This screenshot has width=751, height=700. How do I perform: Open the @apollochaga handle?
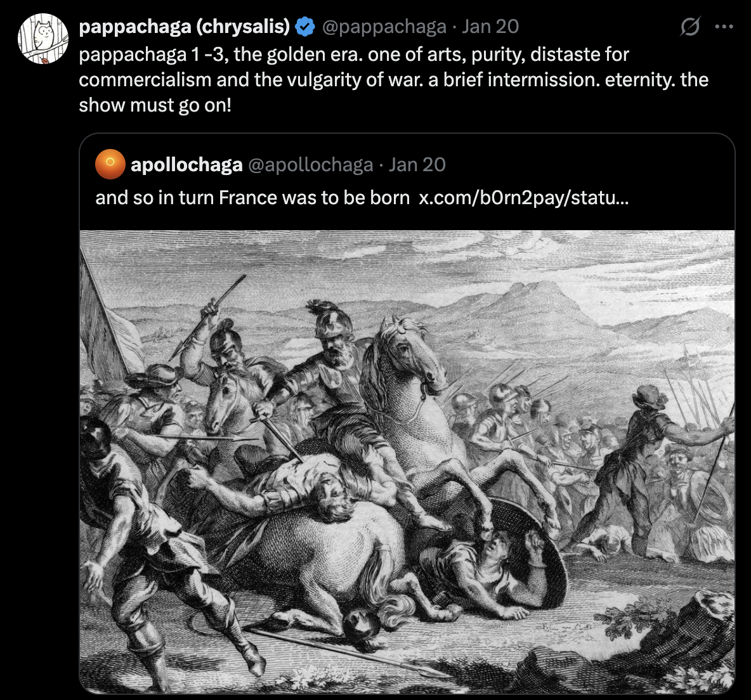tap(310, 165)
